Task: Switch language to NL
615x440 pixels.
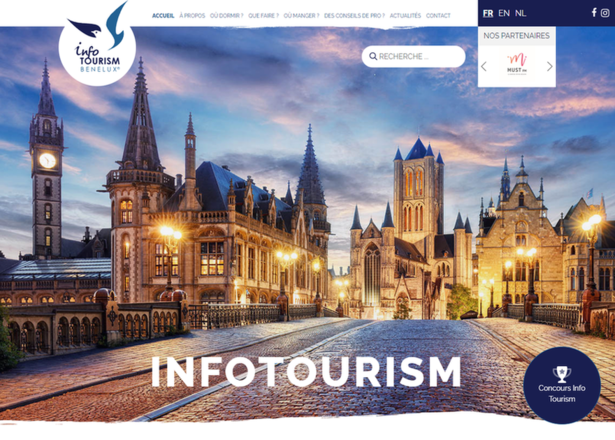Action: click(x=520, y=13)
